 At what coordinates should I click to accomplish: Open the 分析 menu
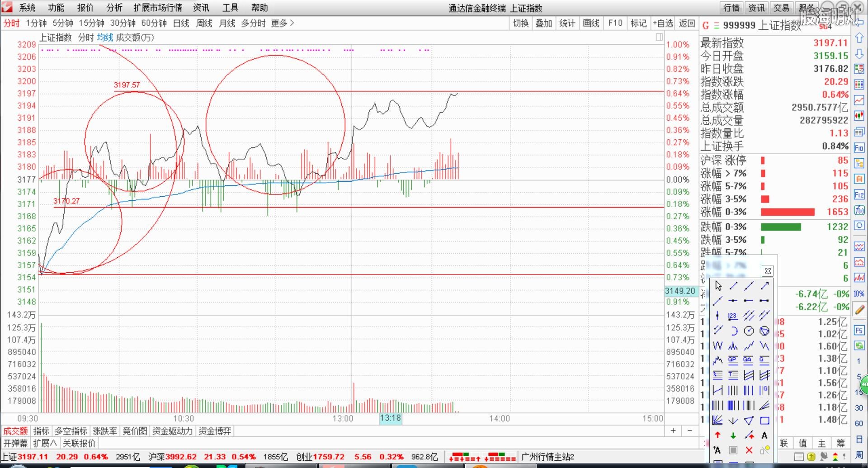114,8
